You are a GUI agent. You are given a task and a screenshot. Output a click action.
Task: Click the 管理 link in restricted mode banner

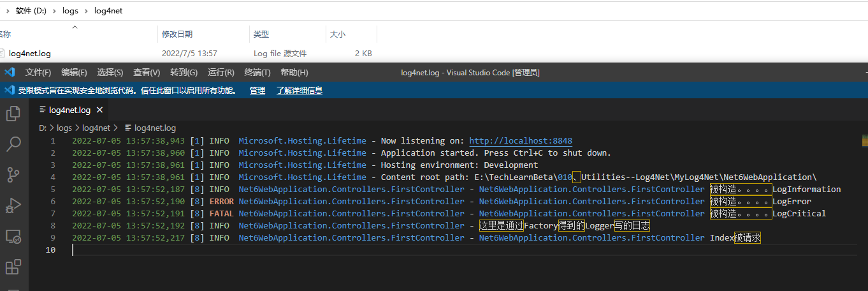click(257, 91)
